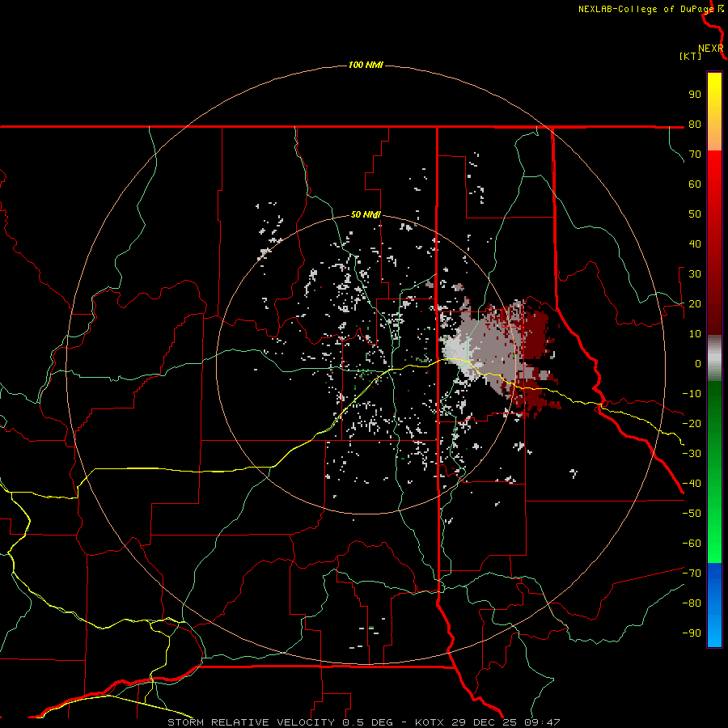Click the -30 knot scale label
Image resolution: width=728 pixels, height=728 pixels.
pyautogui.click(x=692, y=454)
